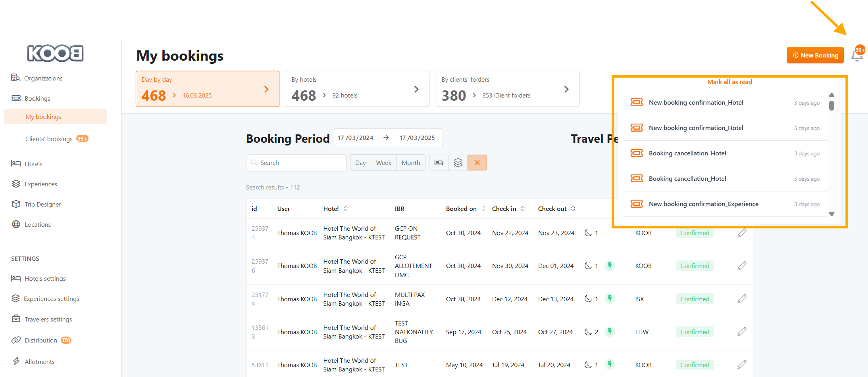
Task: Switch view to Month
Action: click(410, 163)
